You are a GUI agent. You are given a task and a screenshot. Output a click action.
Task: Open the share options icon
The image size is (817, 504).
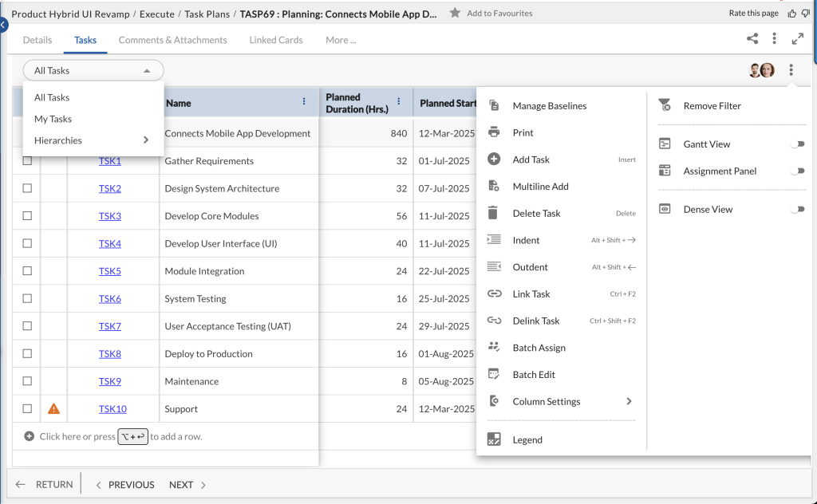[752, 37]
